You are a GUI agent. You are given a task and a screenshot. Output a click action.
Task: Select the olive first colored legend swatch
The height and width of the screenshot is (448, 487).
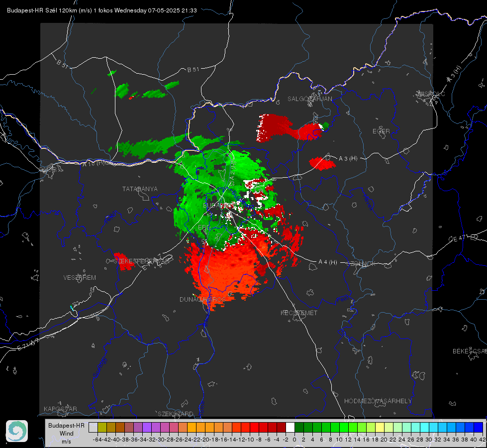pos(102,428)
